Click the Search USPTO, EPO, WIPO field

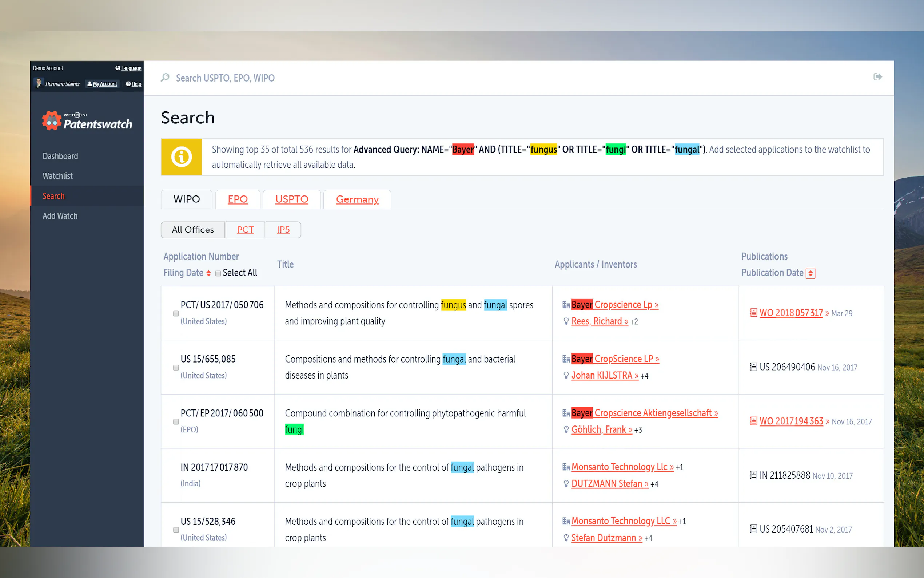coord(225,78)
